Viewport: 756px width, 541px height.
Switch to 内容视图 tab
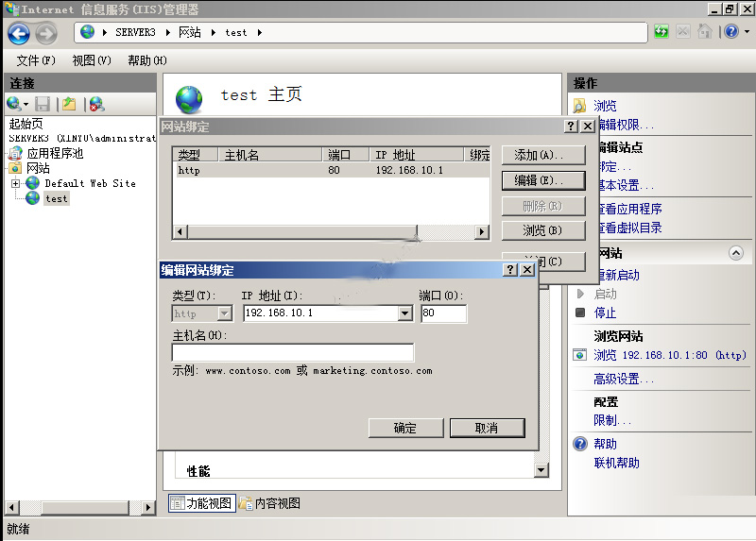(270, 503)
